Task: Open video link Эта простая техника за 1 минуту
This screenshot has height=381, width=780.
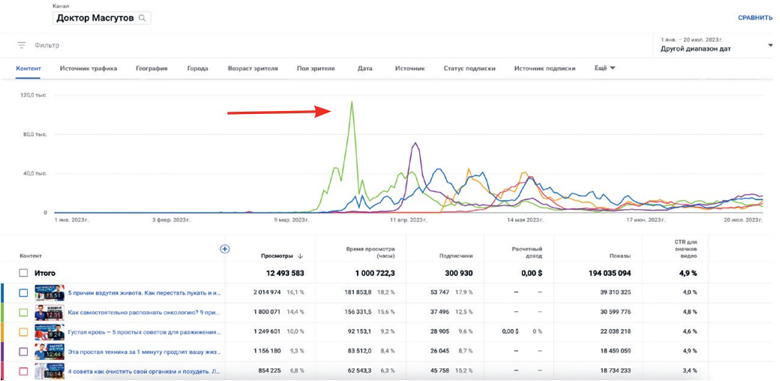Action: coord(144,352)
